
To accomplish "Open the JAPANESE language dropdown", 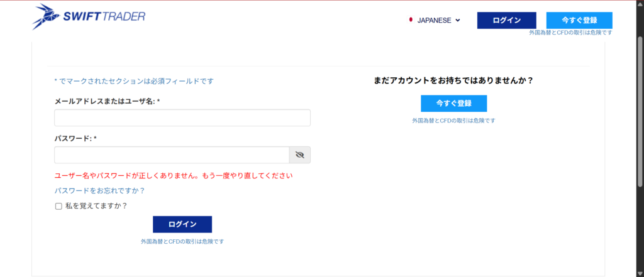I will [435, 20].
